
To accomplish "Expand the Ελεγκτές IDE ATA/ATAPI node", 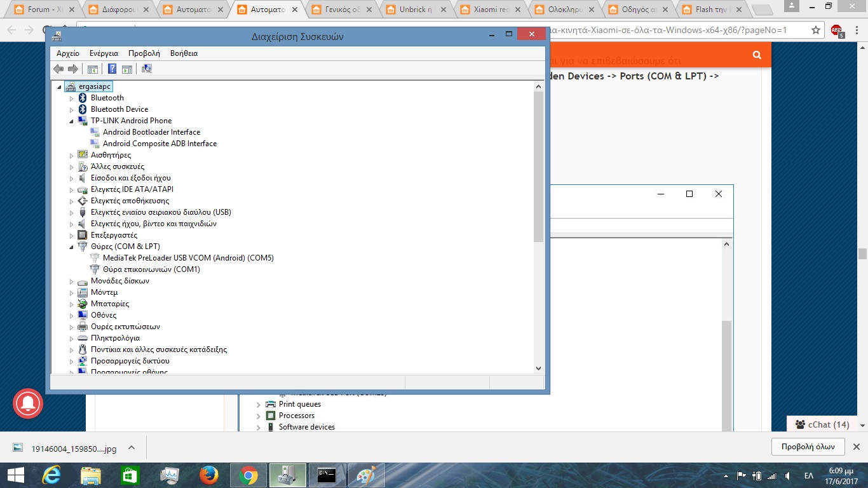I will click(x=71, y=189).
